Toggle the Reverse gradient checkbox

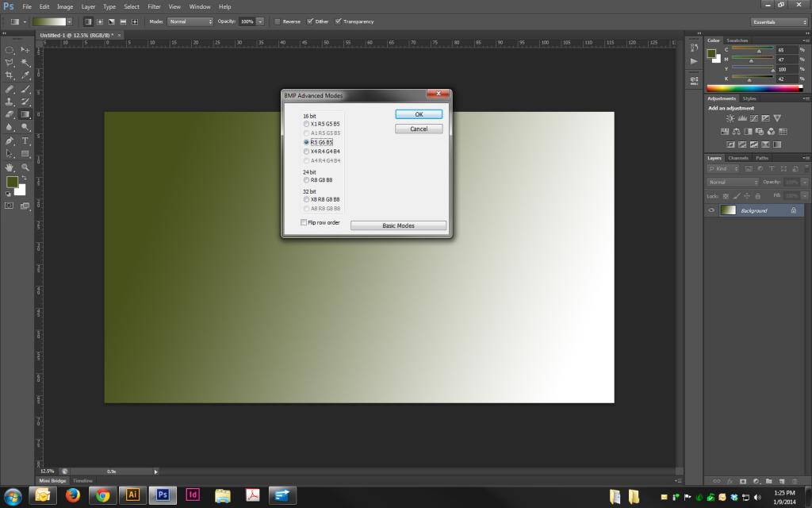coord(278,21)
